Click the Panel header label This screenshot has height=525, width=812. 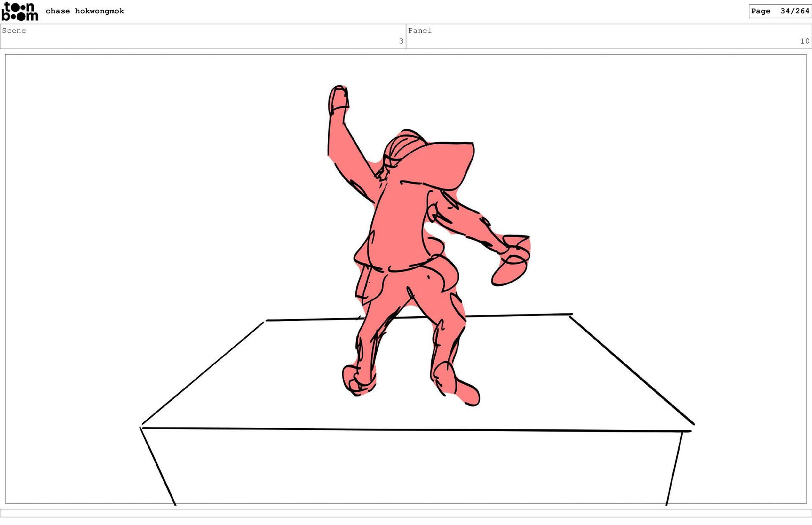coord(420,30)
